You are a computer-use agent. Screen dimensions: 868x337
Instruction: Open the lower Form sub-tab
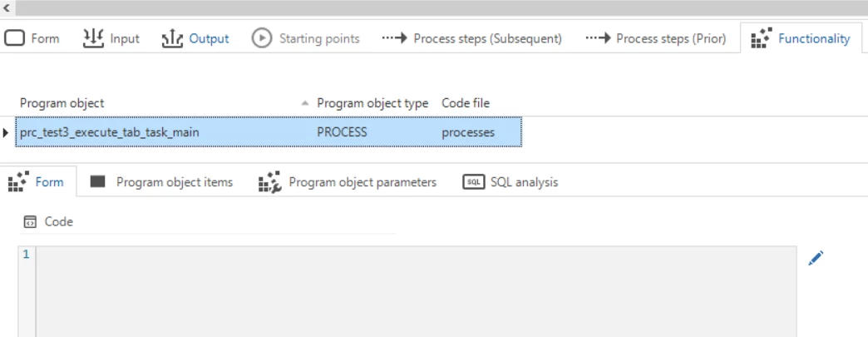[x=39, y=182]
